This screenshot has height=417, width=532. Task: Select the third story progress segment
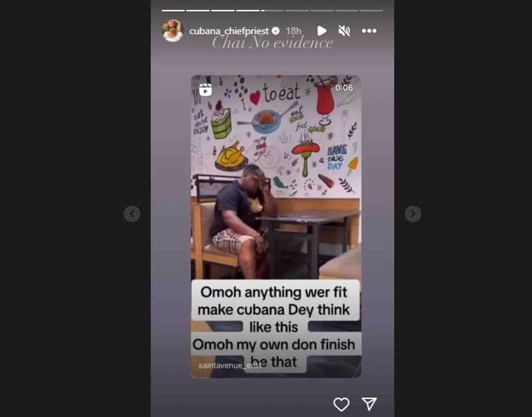[223, 10]
